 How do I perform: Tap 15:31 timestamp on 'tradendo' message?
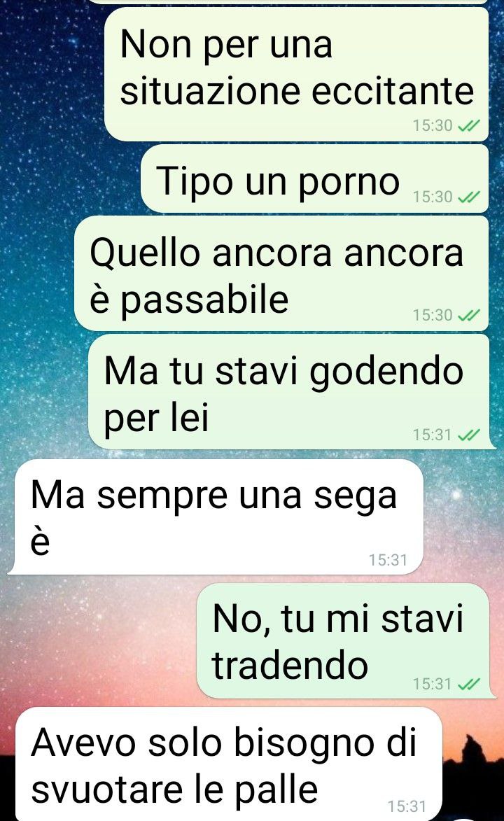coord(432,684)
